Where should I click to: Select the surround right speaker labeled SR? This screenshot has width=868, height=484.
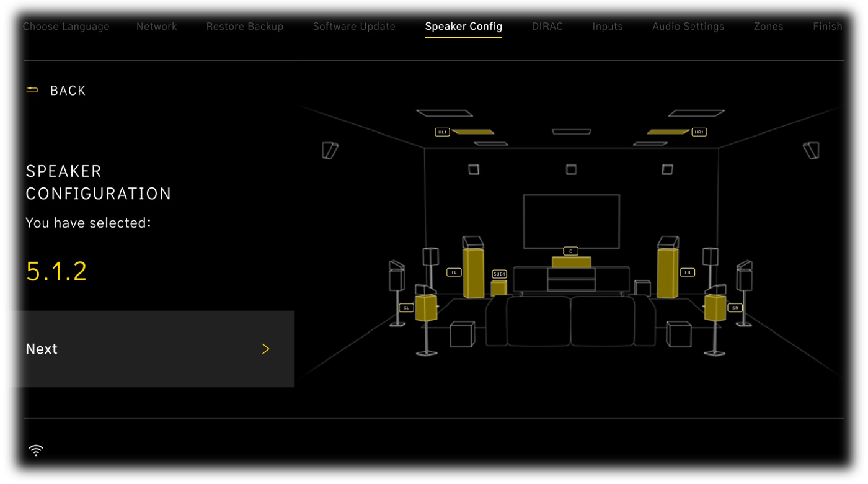point(715,308)
